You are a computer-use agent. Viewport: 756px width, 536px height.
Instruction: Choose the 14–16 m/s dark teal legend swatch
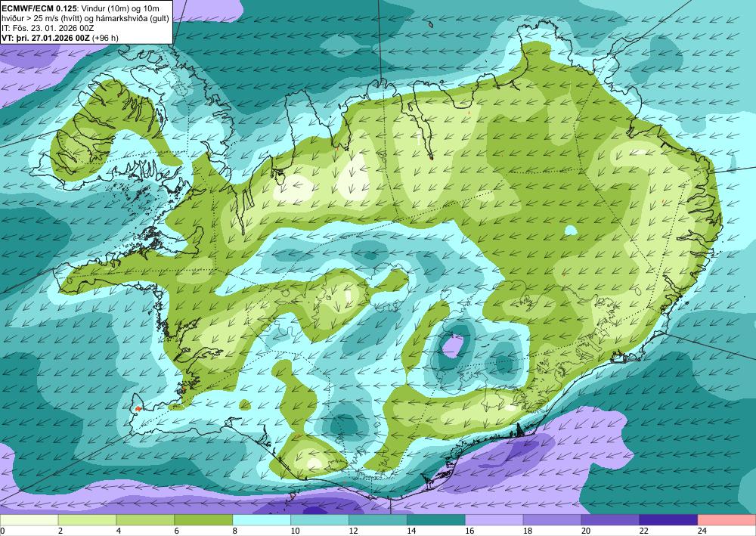click(x=436, y=520)
